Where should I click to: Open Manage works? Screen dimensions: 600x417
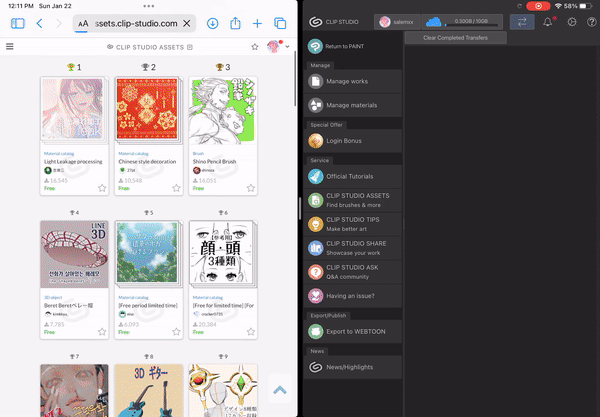[x=352, y=81]
